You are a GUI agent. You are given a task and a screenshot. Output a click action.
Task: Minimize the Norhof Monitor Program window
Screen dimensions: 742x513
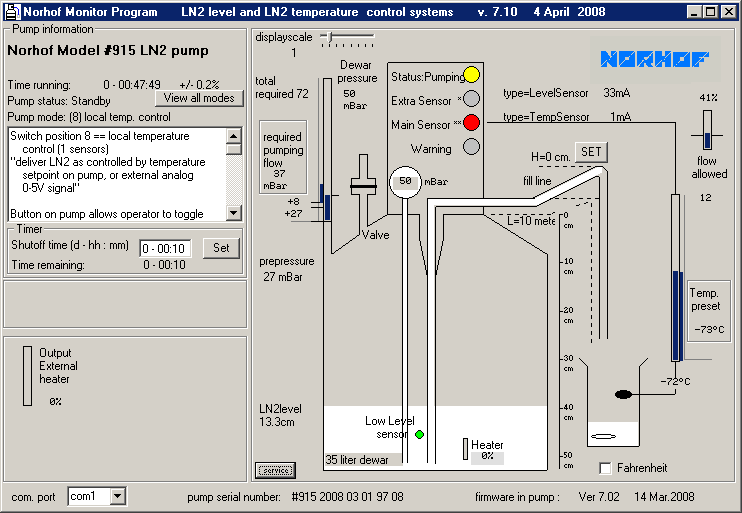[694, 12]
